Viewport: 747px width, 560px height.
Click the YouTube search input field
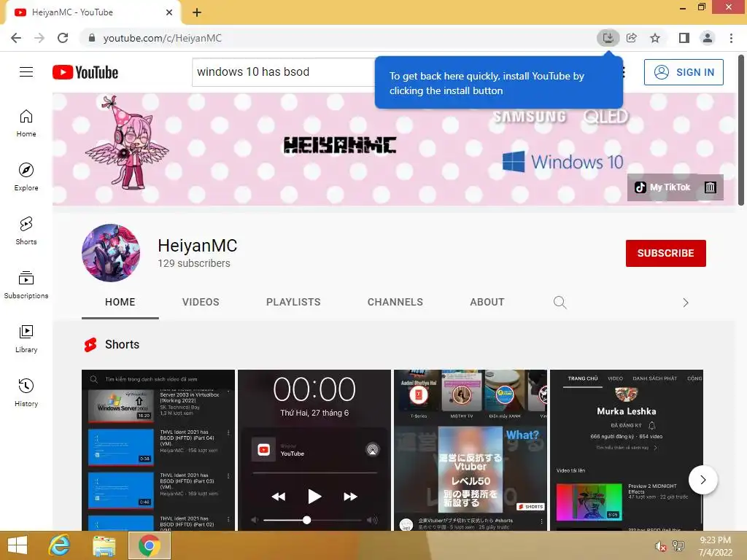[x=285, y=72]
